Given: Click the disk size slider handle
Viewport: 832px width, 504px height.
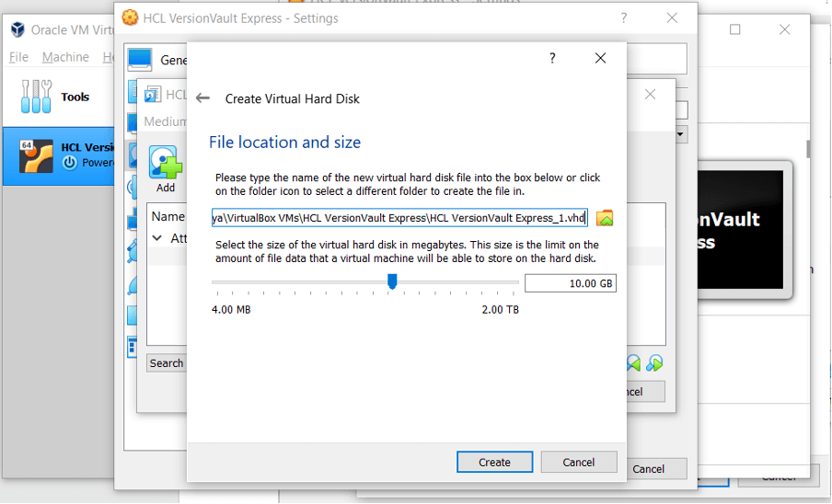Looking at the screenshot, I should coord(392,281).
